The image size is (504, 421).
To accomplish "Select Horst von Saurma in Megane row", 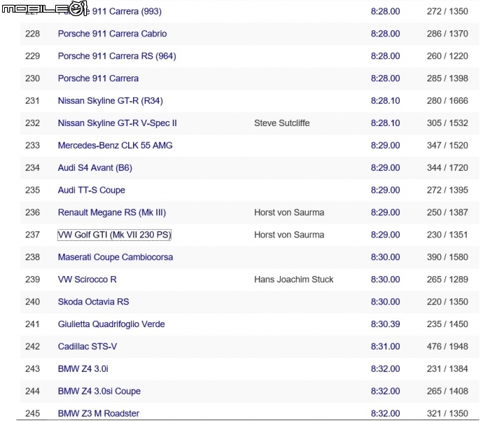I will click(x=289, y=212).
